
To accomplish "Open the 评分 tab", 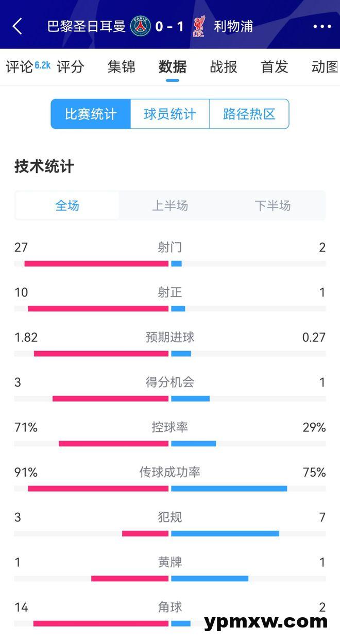I will [x=70, y=67].
